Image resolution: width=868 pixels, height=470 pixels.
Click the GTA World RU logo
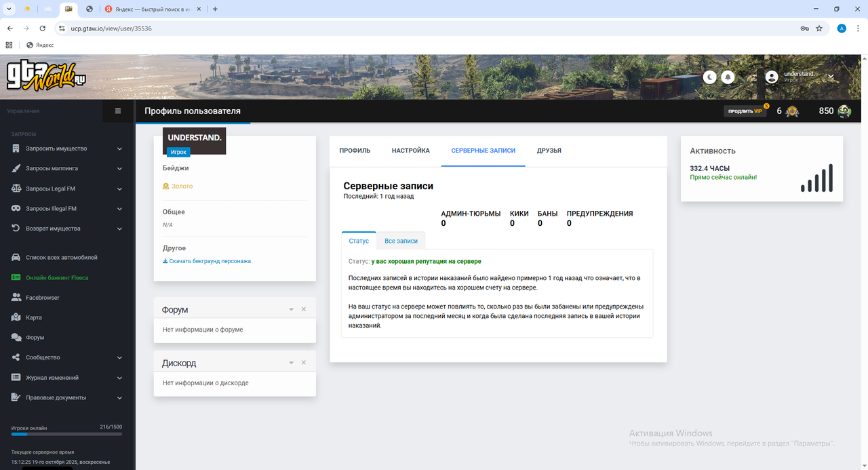tap(46, 76)
